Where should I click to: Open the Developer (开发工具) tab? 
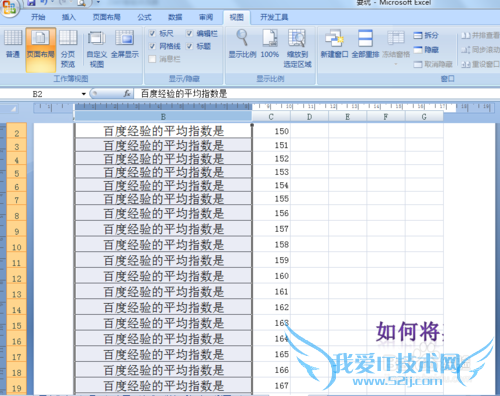click(x=274, y=17)
